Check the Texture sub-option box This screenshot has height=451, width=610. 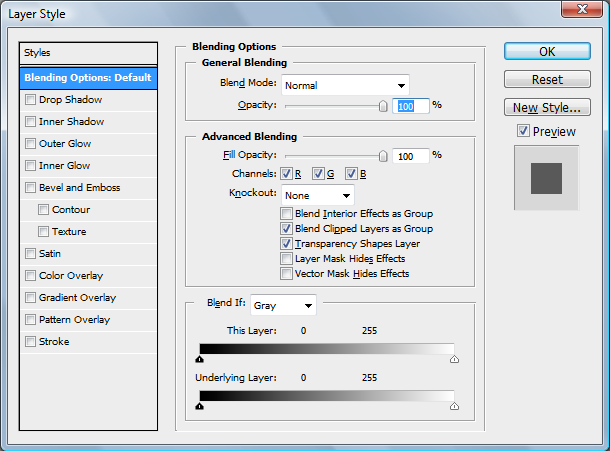point(44,232)
